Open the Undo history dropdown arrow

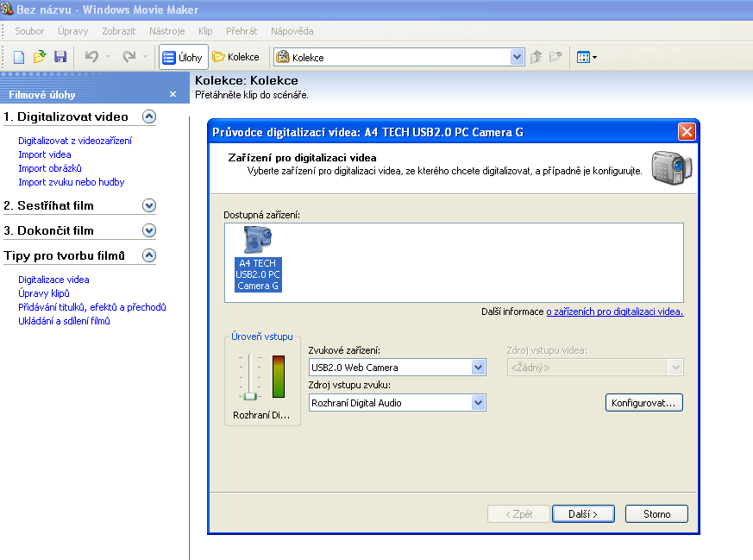(108, 57)
